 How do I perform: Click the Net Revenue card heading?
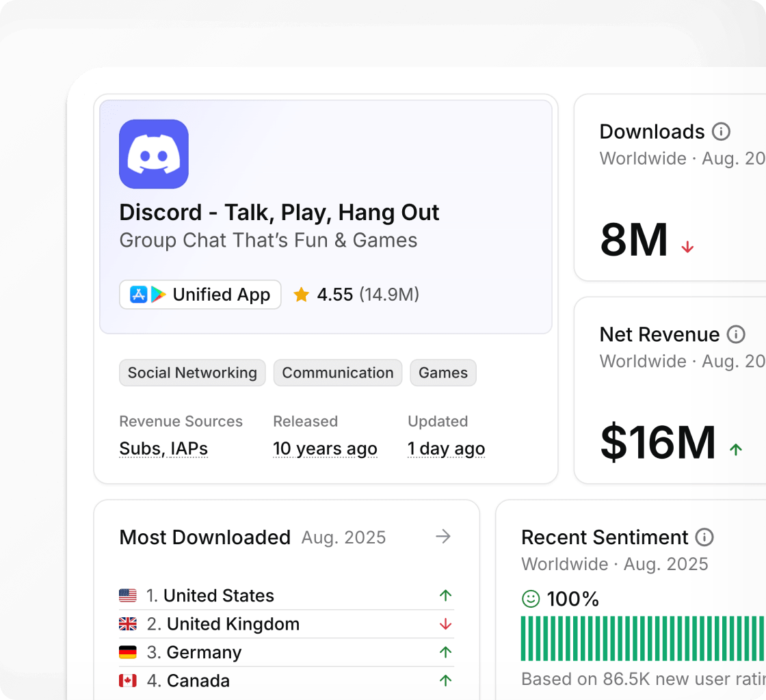pyautogui.click(x=659, y=334)
